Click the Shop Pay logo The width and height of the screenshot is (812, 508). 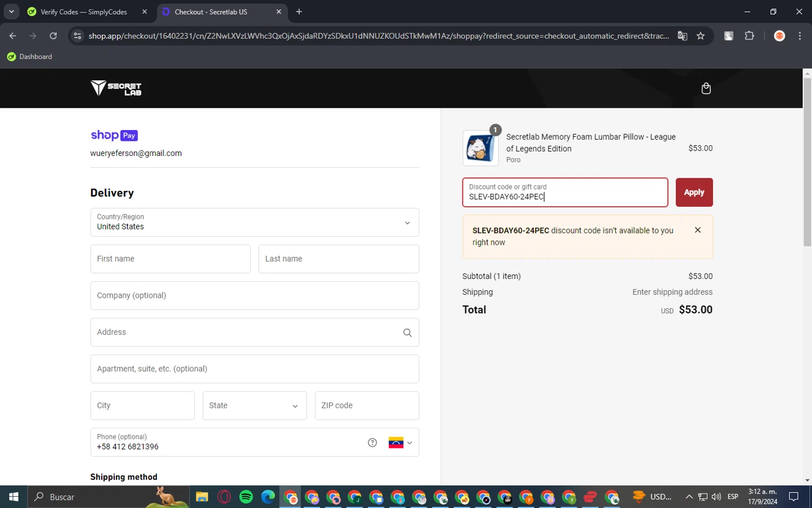tap(114, 135)
